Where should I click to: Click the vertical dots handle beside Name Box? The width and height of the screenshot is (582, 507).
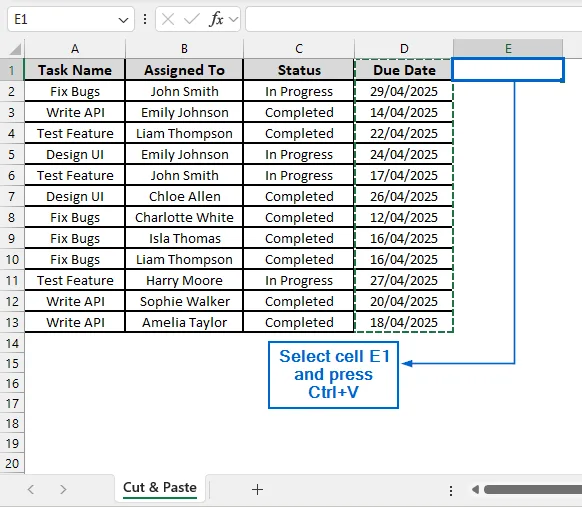(x=145, y=19)
